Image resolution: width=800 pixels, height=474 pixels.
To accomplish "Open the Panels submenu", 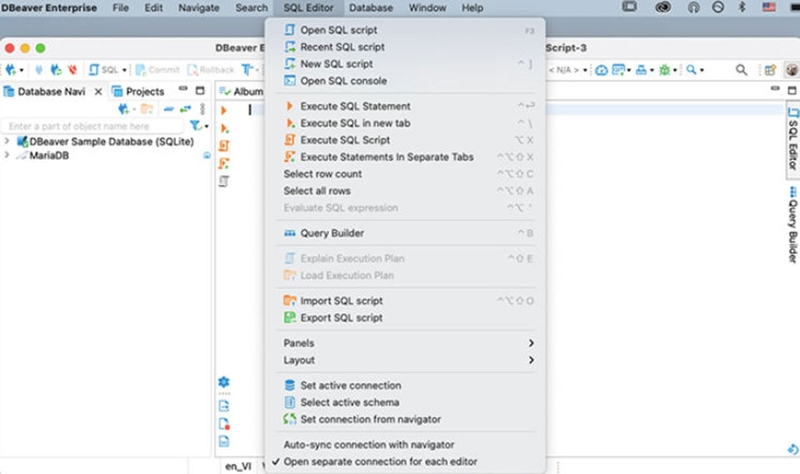I will 406,343.
